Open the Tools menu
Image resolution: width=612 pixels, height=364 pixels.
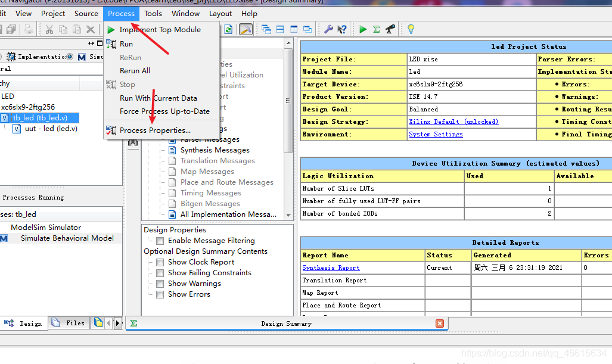(x=153, y=14)
